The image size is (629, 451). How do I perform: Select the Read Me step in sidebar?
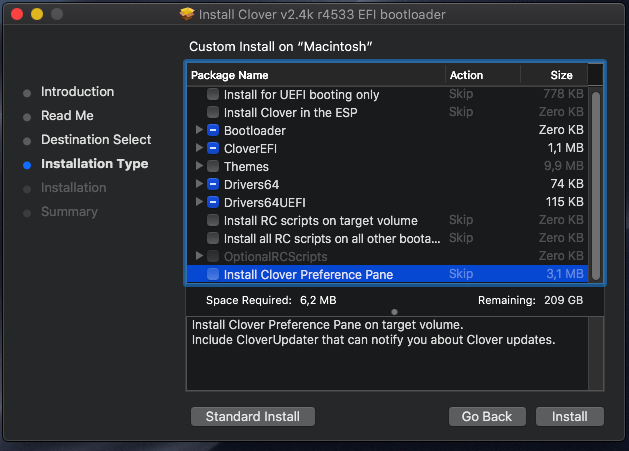coord(67,116)
